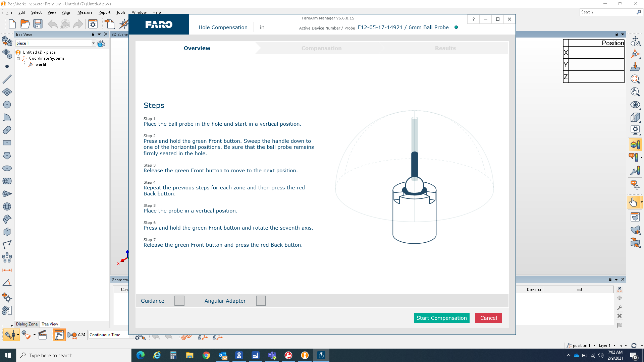Screen dimensions: 644x362
Task: Enable the Guidance checkbox
Action: (179, 301)
